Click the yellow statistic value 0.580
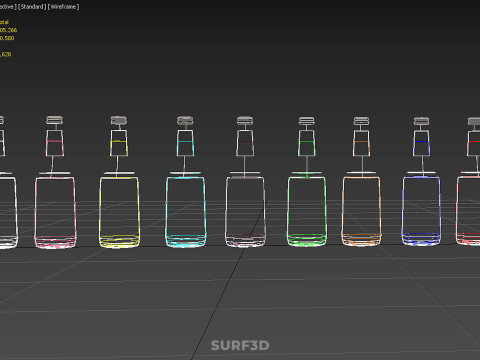This screenshot has width=480, height=360. coord(7,38)
